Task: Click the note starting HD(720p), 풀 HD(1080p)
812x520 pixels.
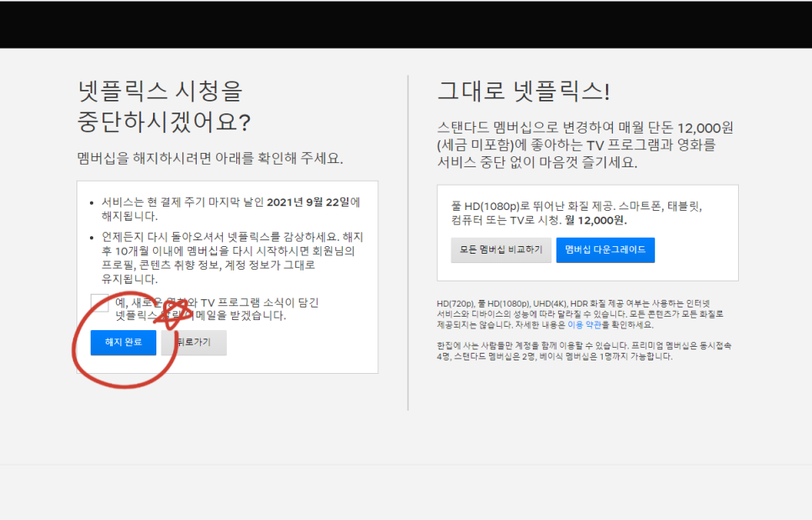Action: [580, 314]
